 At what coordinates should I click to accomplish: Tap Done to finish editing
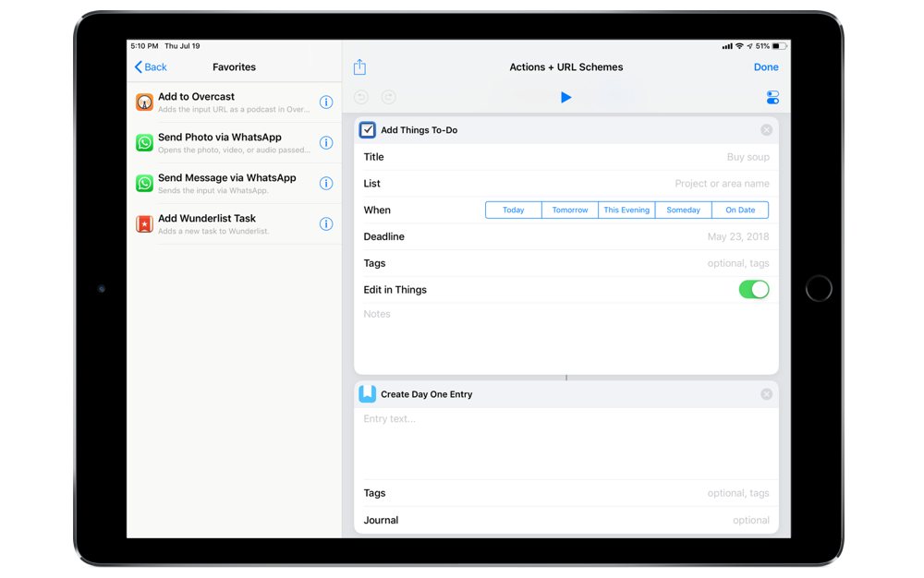pyautogui.click(x=766, y=67)
